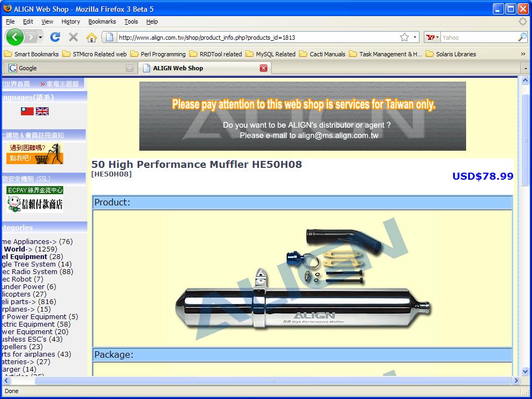Image resolution: width=532 pixels, height=399 pixels.
Task: Open the Electric Equipment (58) category
Action: click(35, 324)
